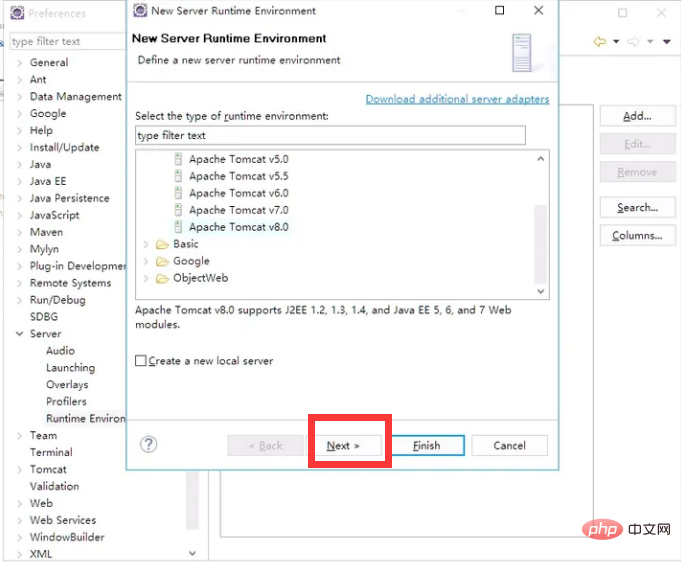681x562 pixels.
Task: Enable Create a new local server checkbox
Action: coord(141,361)
